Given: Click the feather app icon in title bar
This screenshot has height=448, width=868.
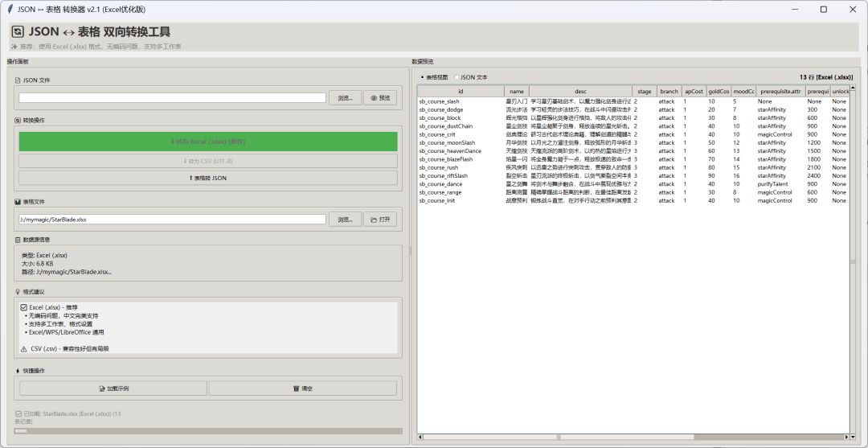Looking at the screenshot, I should tap(10, 10).
